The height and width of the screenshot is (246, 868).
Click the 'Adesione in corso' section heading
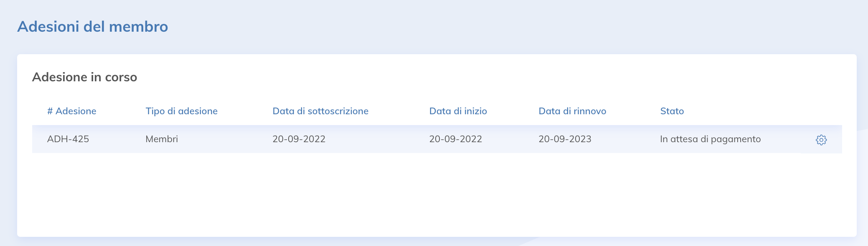pyautogui.click(x=85, y=77)
